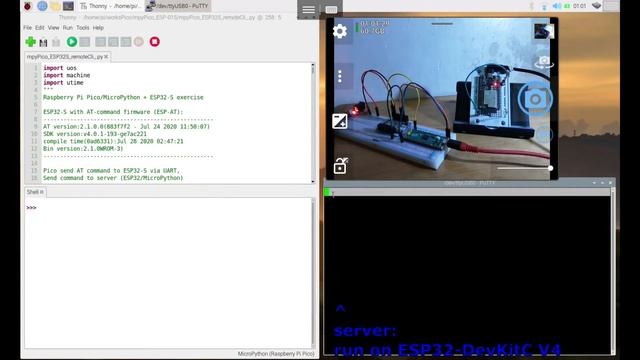640x360 pixels.
Task: Click the Bluetooth icon in system tray
Action: (x=531, y=6)
